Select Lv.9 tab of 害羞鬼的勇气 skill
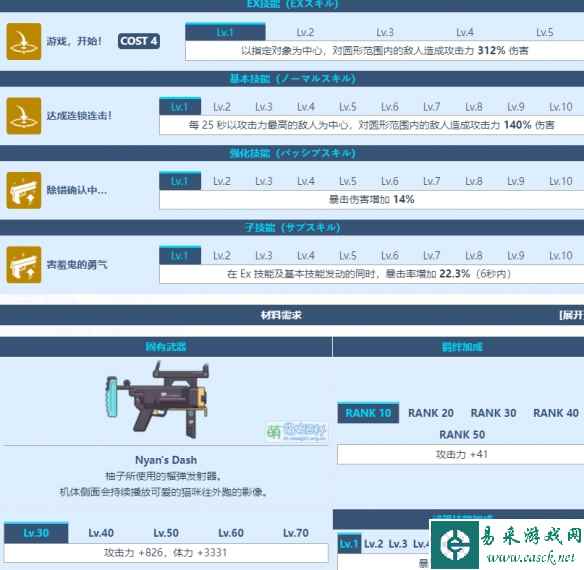Viewport: 584px width, 570px height. click(x=516, y=256)
